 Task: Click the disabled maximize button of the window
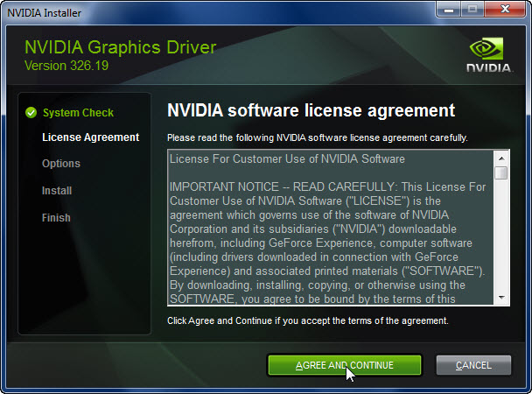coord(472,9)
